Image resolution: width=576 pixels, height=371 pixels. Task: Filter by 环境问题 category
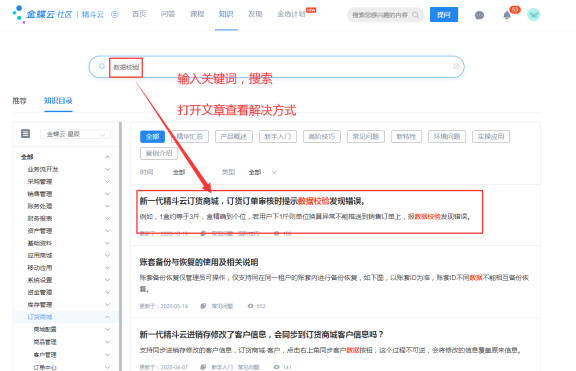pos(447,137)
